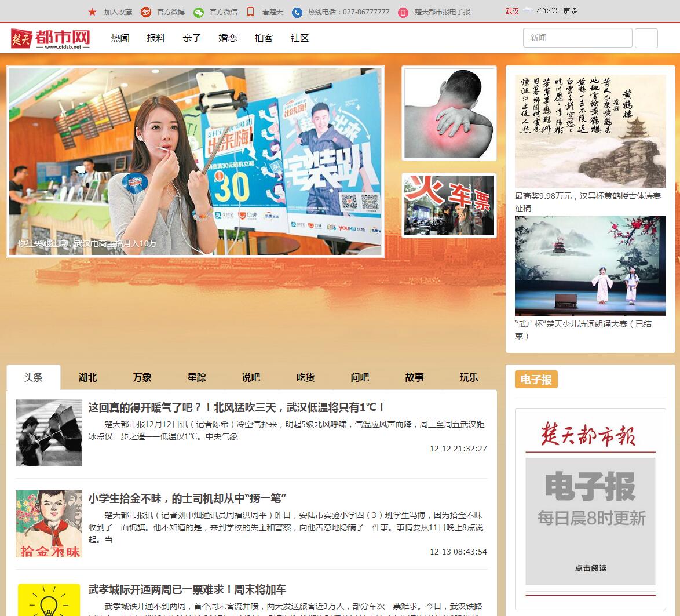Expand 更多 weather options
The height and width of the screenshot is (616, 680).
[x=570, y=11]
